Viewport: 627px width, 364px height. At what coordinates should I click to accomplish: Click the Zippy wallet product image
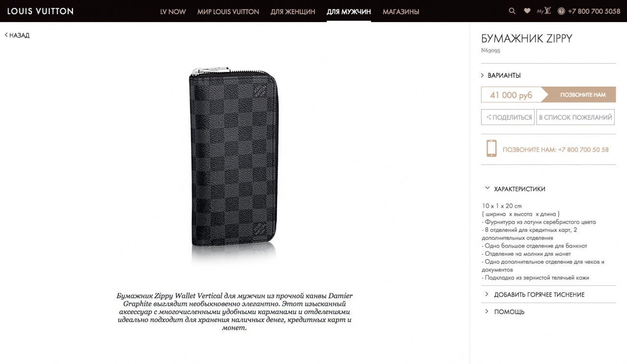point(234,158)
